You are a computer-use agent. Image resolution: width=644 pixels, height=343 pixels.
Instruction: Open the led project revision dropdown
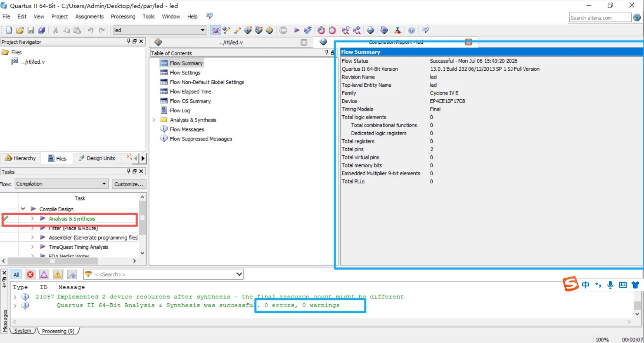(x=203, y=30)
